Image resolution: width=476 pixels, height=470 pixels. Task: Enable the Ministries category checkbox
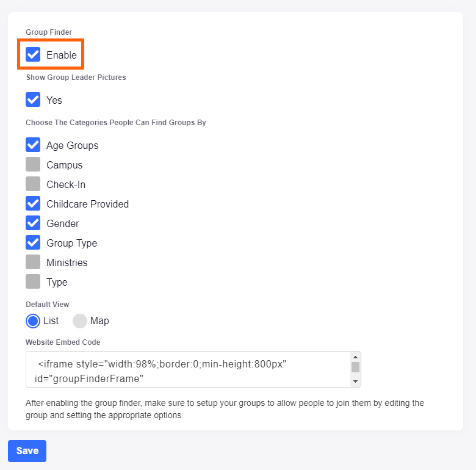(x=33, y=262)
